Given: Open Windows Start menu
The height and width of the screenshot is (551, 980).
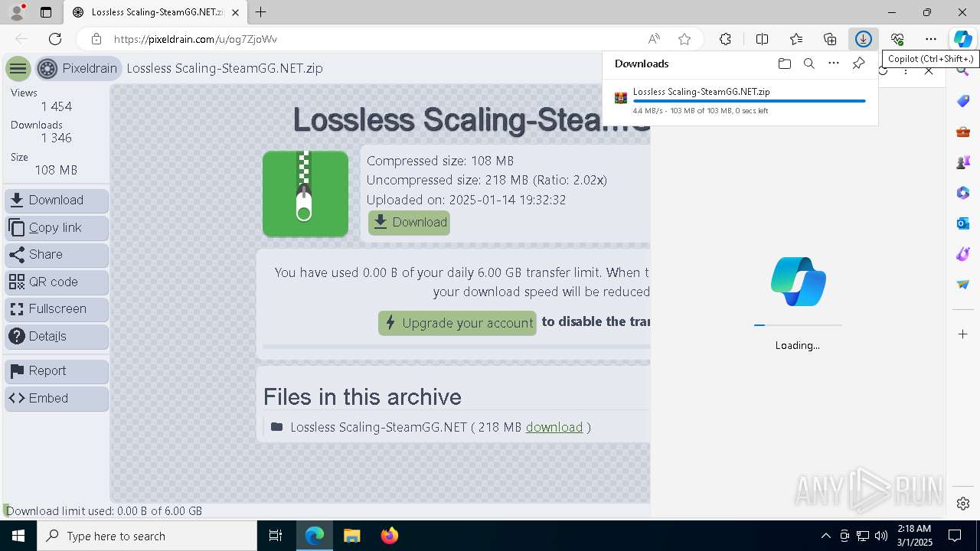Looking at the screenshot, I should [x=18, y=536].
